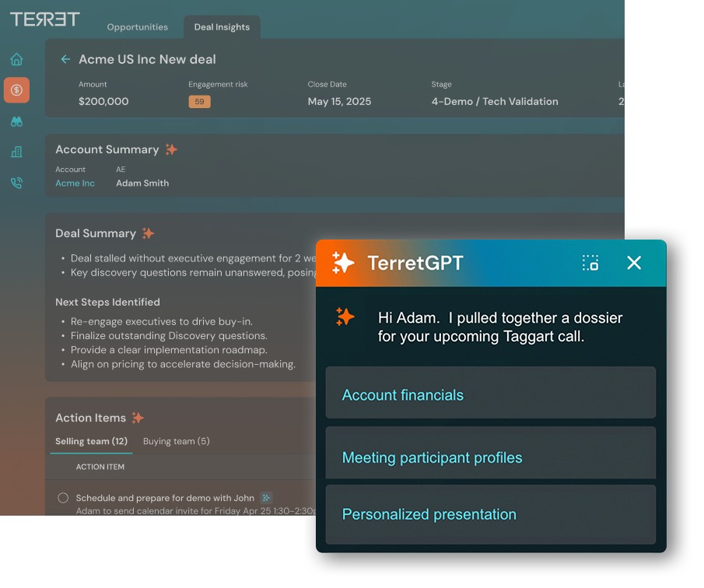Mark Schedule and prepare for demo item complete
This screenshot has width=704, height=588.
pos(63,498)
